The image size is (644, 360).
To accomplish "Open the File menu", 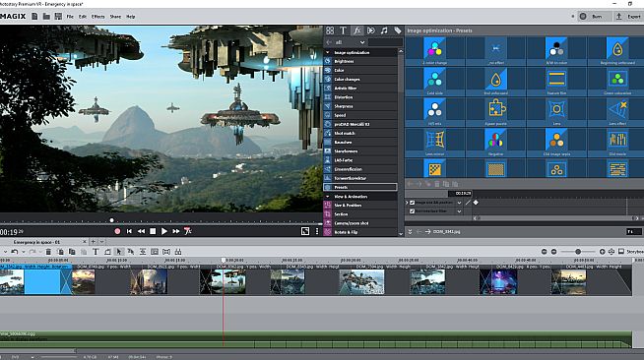I will pos(70,17).
